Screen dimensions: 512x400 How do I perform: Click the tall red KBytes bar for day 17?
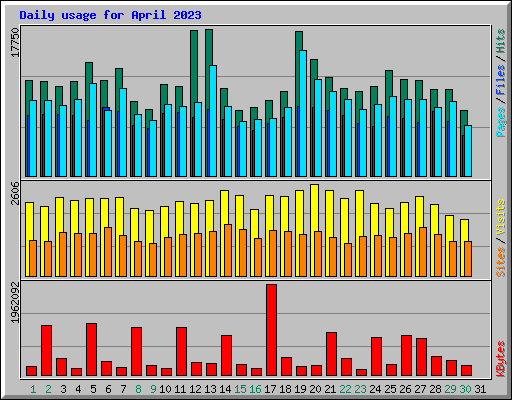(271, 330)
